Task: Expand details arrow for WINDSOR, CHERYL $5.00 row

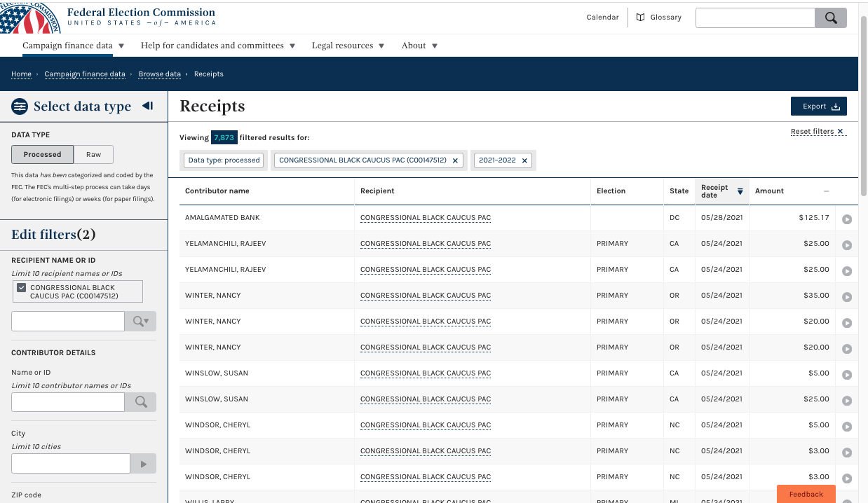Action: (x=847, y=426)
